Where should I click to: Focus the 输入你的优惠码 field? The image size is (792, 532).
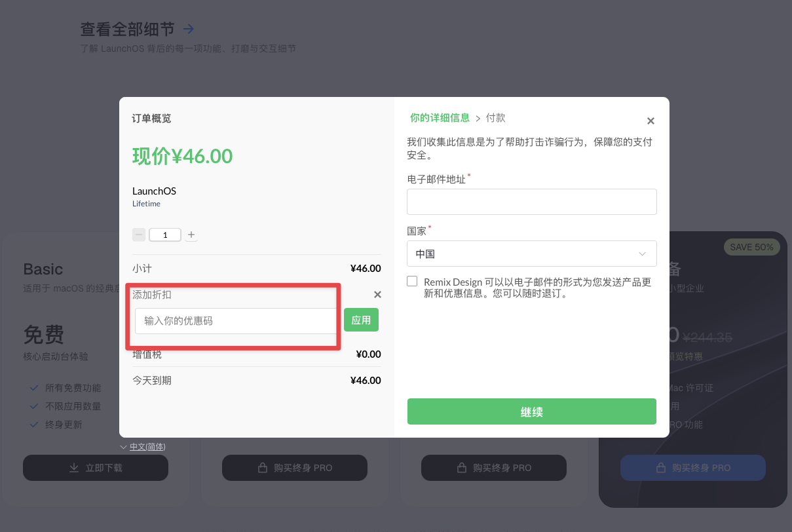click(x=236, y=321)
